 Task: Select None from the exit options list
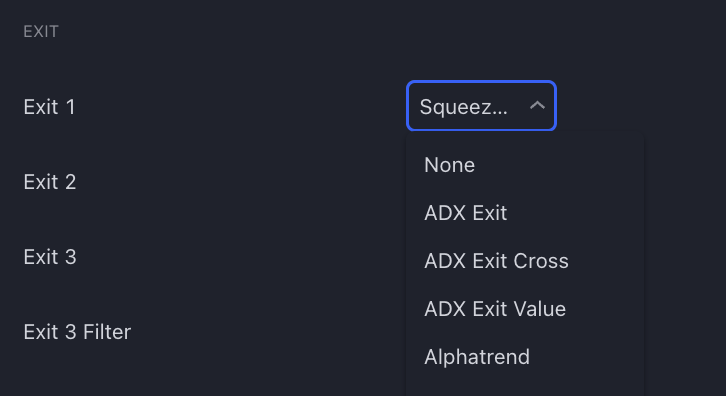point(525,165)
